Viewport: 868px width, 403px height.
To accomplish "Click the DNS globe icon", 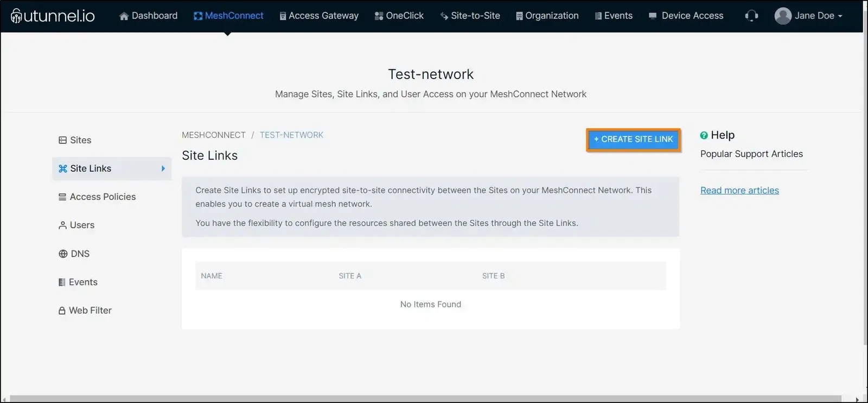I will [63, 254].
